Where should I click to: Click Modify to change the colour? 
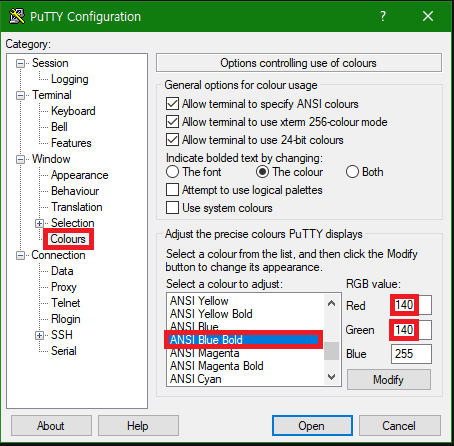pos(389,379)
